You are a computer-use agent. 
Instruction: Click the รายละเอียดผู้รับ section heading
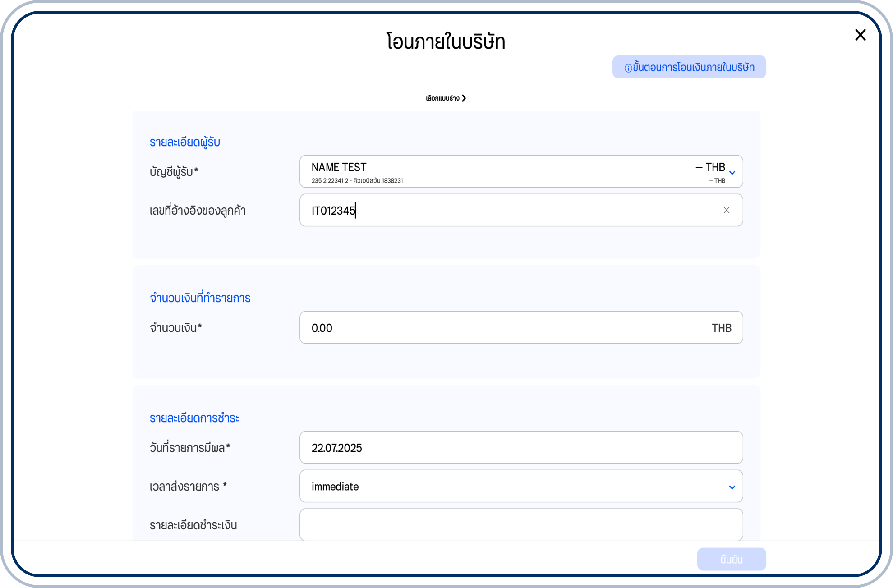185,141
